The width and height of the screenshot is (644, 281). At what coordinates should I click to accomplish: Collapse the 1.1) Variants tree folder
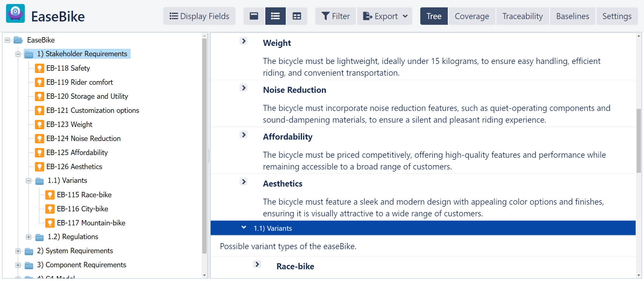(x=29, y=181)
